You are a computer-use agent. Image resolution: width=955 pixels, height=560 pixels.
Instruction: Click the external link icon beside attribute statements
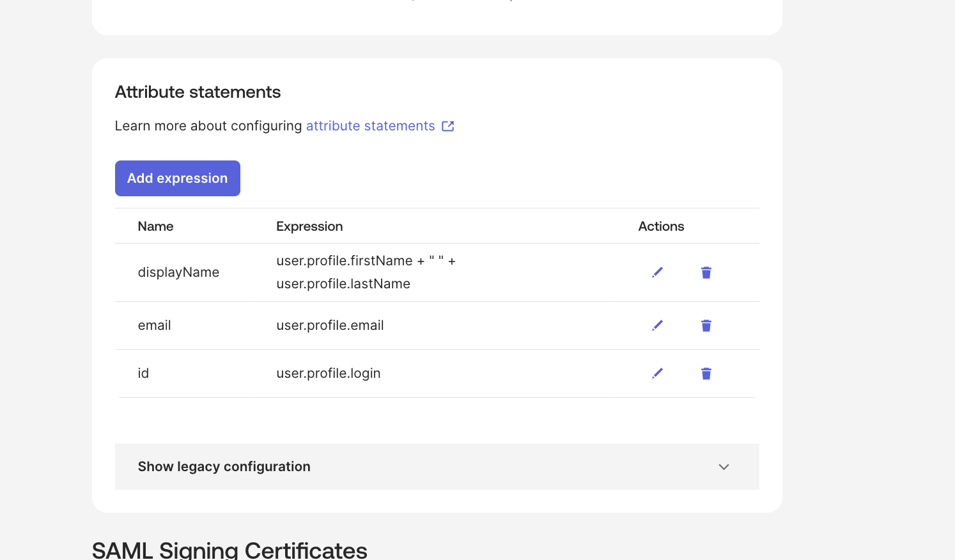point(448,126)
